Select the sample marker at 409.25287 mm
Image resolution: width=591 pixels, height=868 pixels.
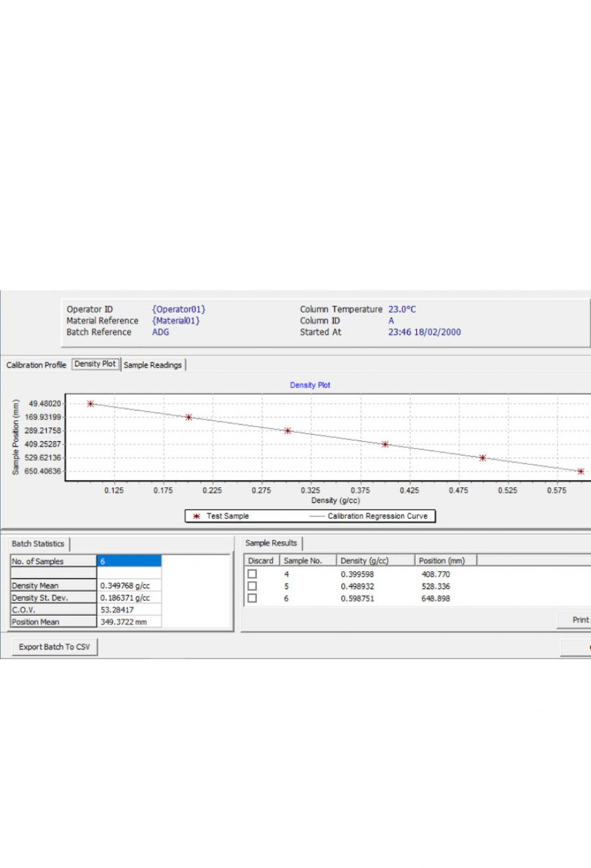[385, 445]
